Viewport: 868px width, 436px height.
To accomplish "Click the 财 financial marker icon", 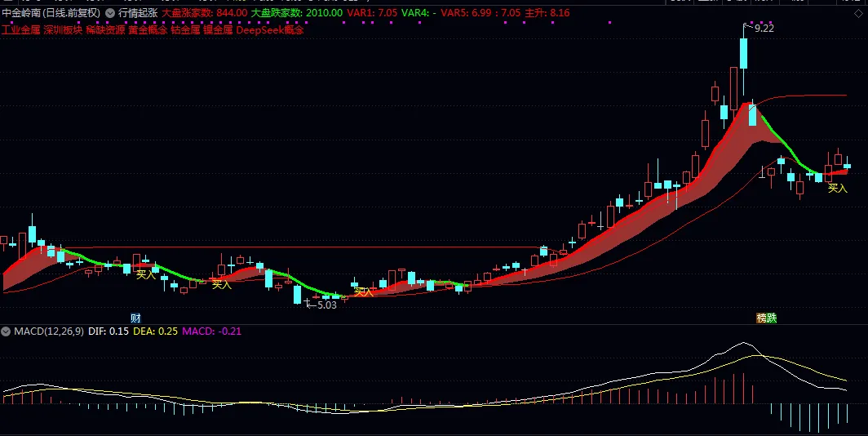I will point(135,318).
